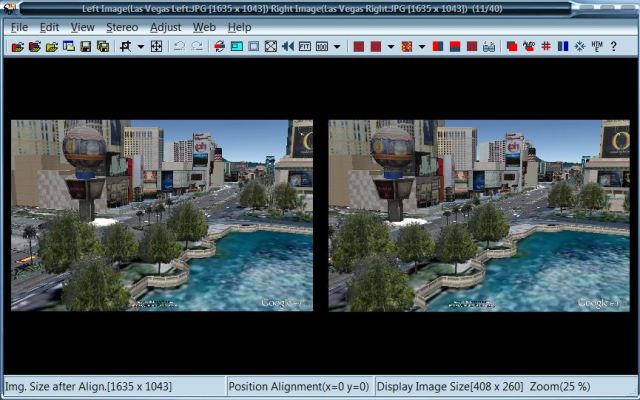Image resolution: width=640 pixels, height=400 pixels.
Task: Click the overlapping red squares easy adjustment icon
Action: pyautogui.click(x=512, y=47)
